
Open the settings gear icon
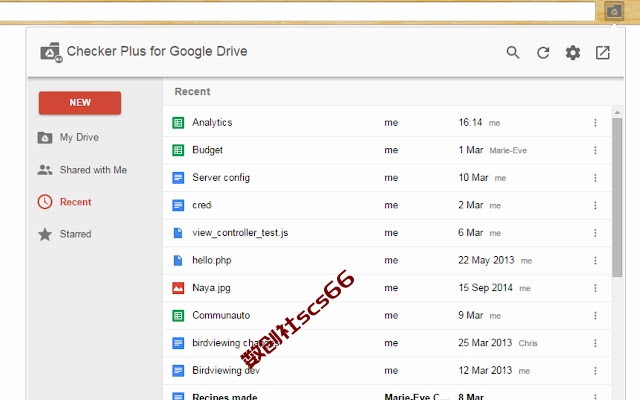pyautogui.click(x=573, y=53)
